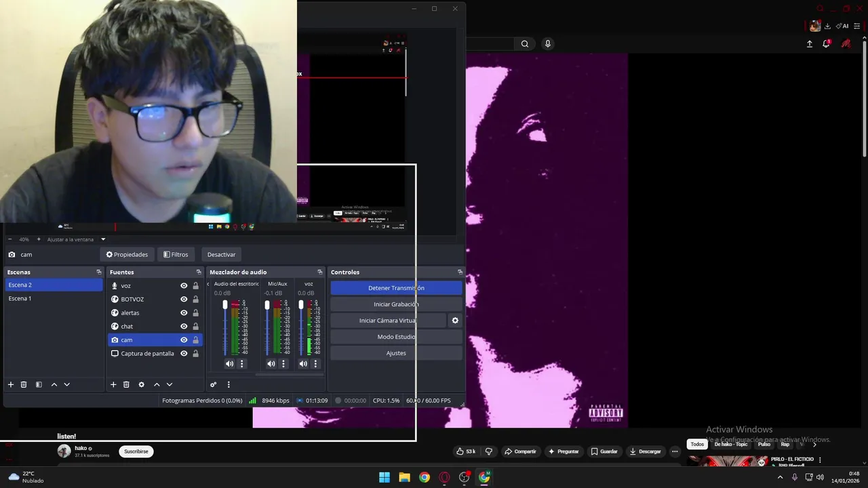Pop out the Controles dock panel
868x488 pixels.
point(460,272)
